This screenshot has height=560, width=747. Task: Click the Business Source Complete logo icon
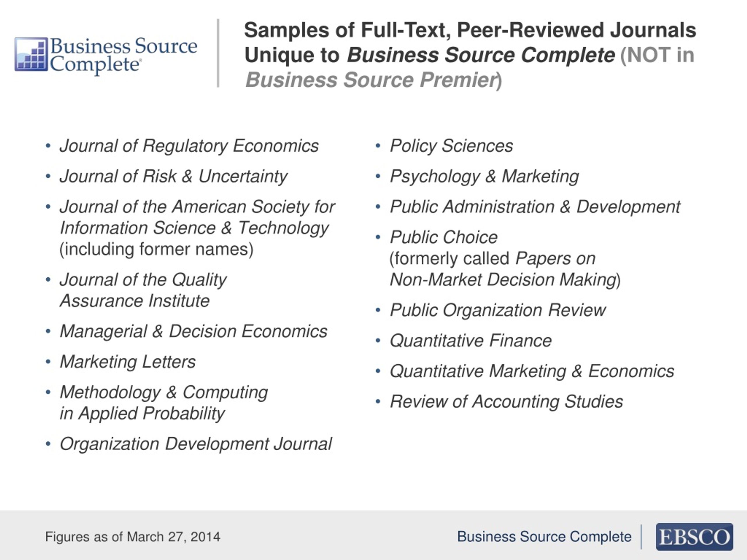coord(31,54)
